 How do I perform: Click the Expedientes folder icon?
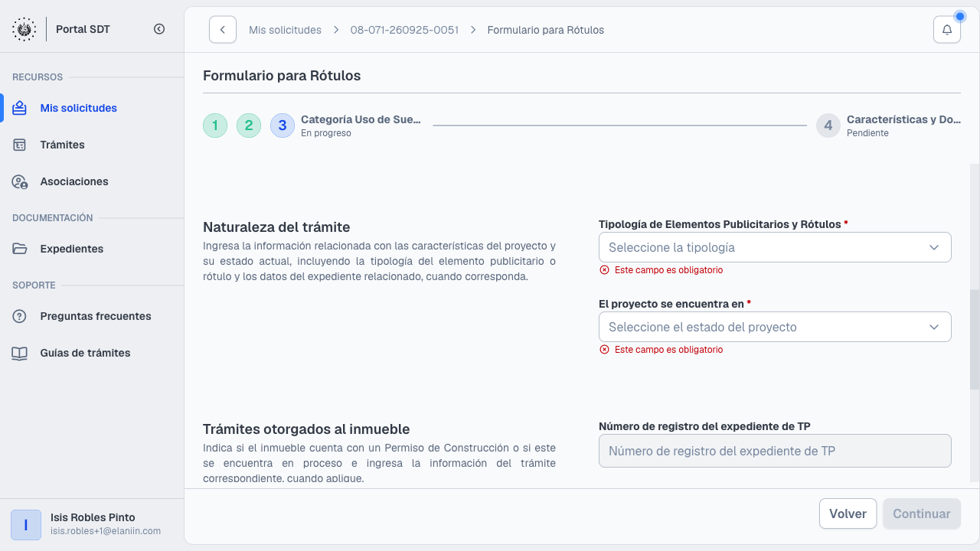[x=20, y=249]
